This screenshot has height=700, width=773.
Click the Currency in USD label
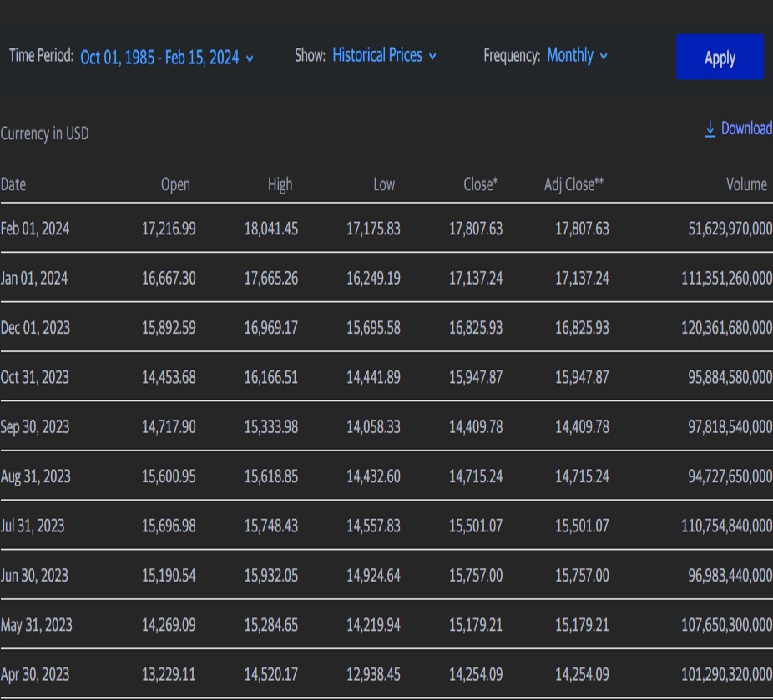pyautogui.click(x=44, y=133)
